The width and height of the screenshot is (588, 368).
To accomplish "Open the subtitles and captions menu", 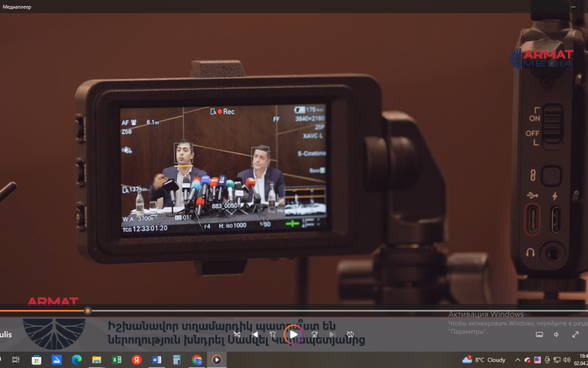I will 539,334.
